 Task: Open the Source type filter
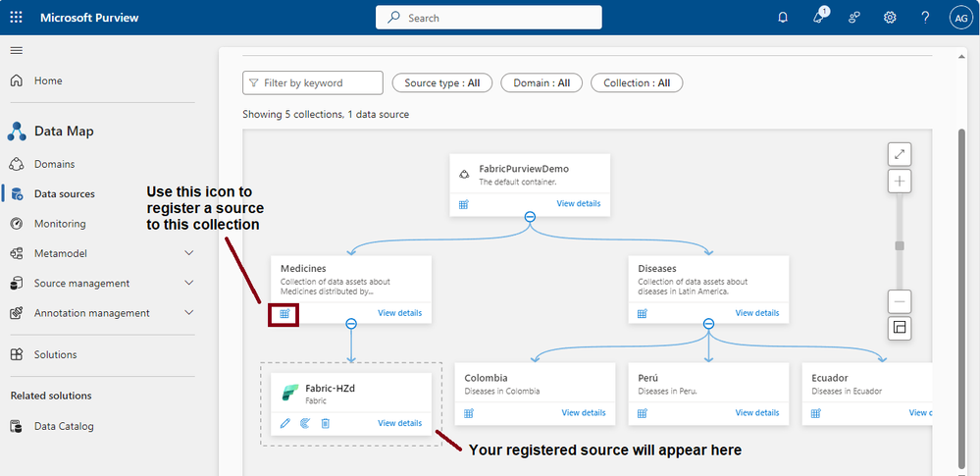[x=441, y=82]
